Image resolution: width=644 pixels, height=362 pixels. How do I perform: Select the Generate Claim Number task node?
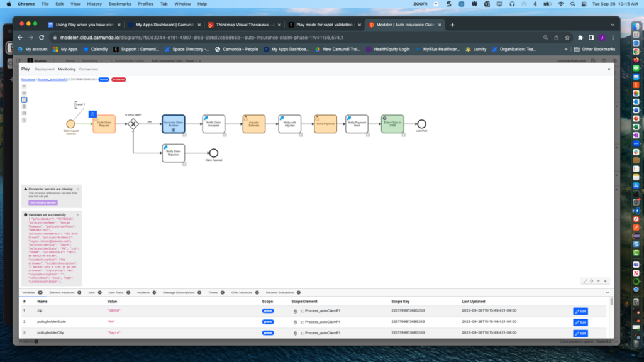(x=174, y=124)
